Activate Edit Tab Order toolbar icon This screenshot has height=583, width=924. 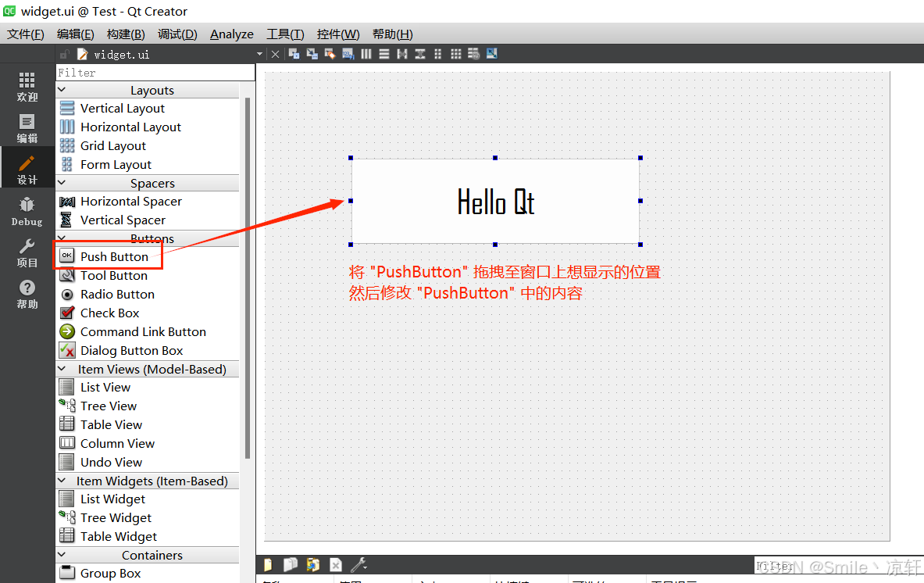pos(348,54)
